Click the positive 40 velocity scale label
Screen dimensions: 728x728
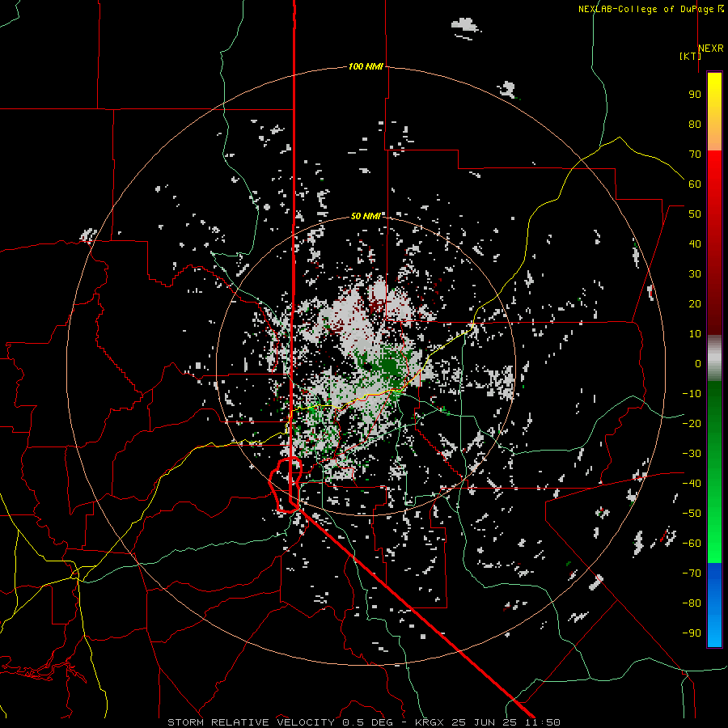pos(695,244)
